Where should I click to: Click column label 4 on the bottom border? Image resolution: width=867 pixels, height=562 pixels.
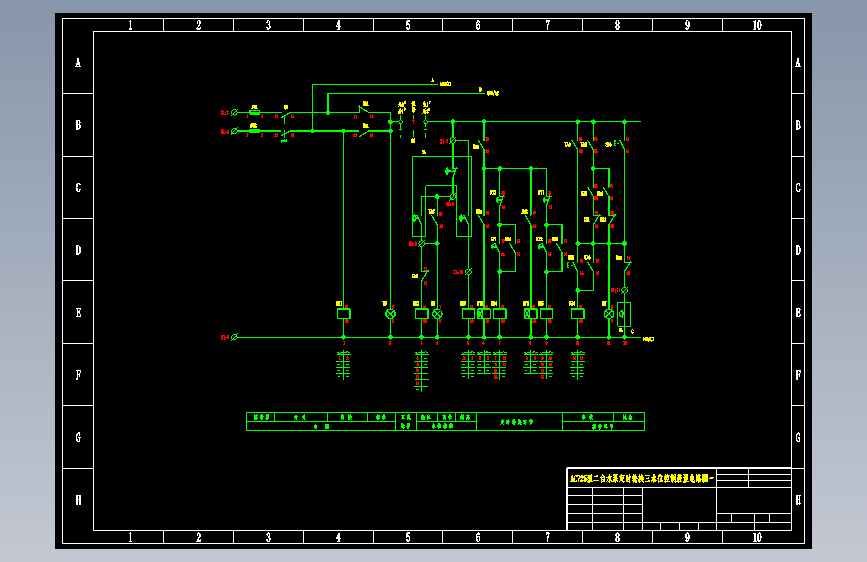(x=338, y=537)
